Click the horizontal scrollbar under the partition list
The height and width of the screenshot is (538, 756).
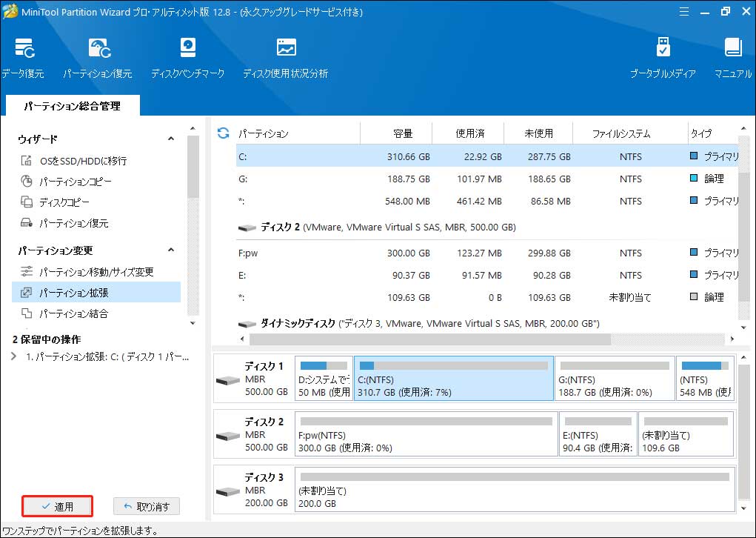coord(429,339)
